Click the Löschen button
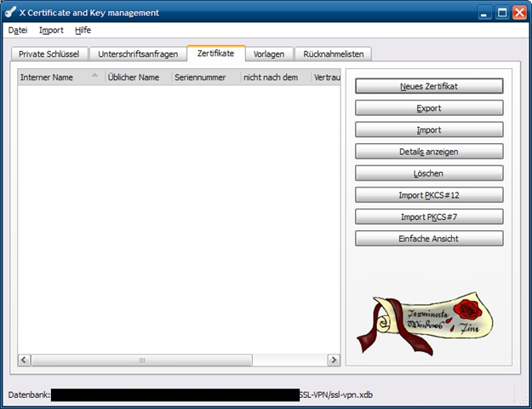This screenshot has height=409, width=532. [429, 173]
